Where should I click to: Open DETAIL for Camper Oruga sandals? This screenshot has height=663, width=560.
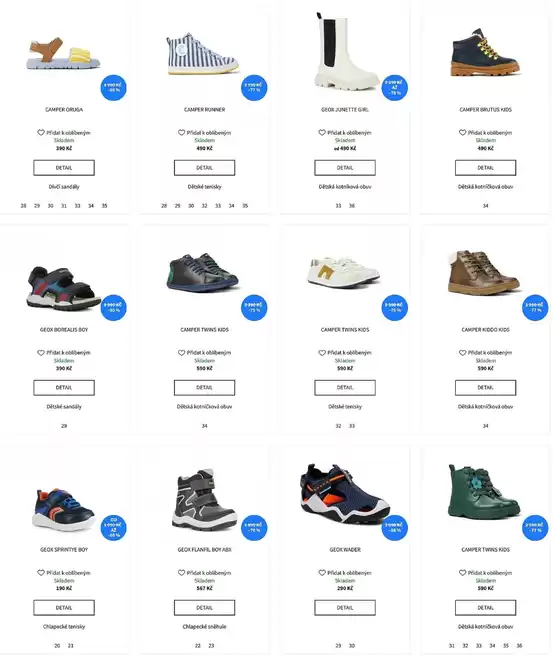[64, 167]
